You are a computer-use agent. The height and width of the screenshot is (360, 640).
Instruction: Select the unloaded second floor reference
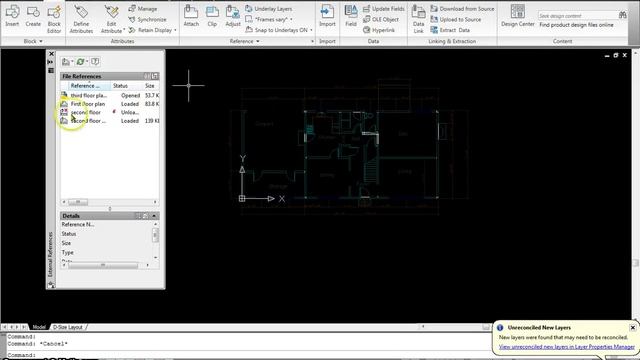click(110, 112)
